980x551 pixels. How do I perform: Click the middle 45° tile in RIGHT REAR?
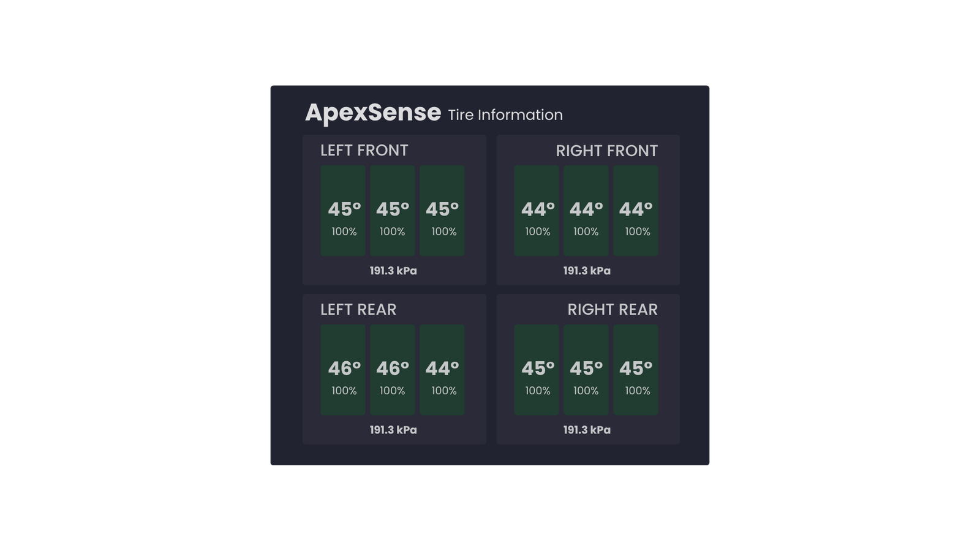coord(586,369)
